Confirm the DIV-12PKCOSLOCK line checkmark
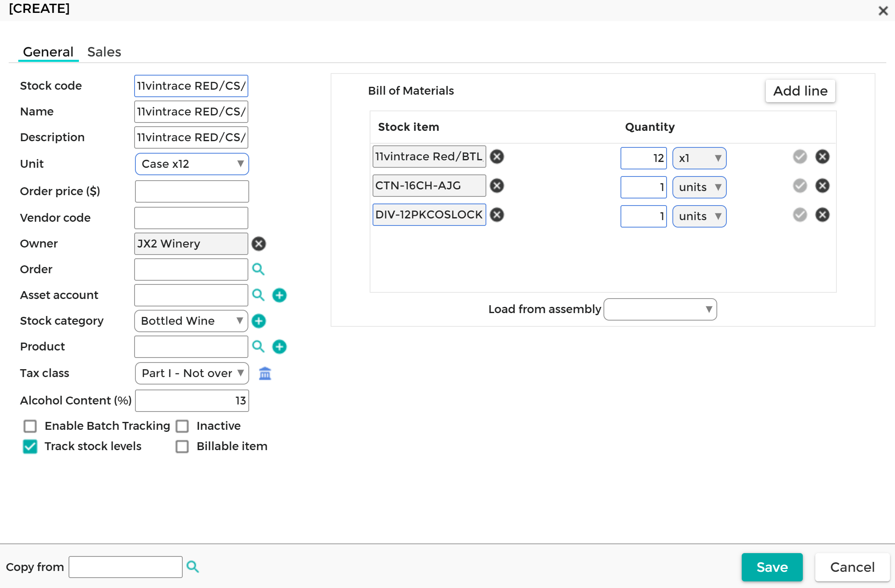This screenshot has width=895, height=588. 800,215
